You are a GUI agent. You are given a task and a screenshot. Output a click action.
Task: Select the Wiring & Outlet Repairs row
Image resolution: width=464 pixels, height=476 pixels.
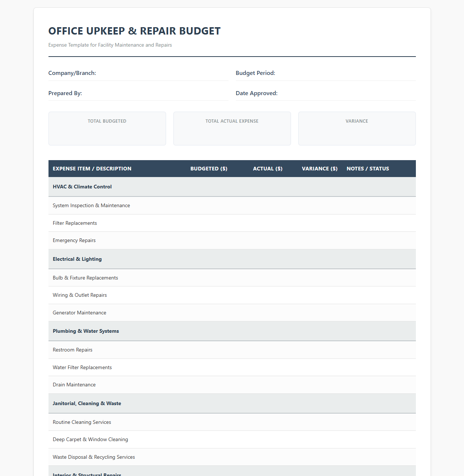(232, 295)
